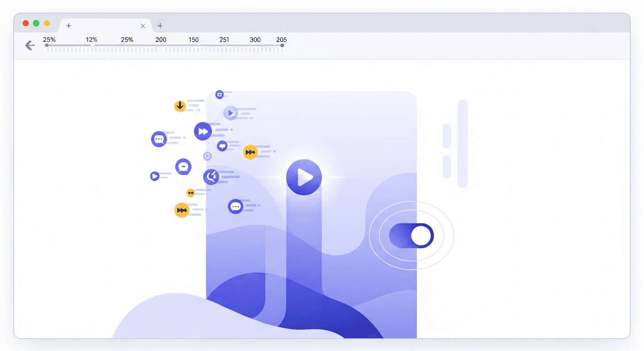This screenshot has height=351, width=644.
Task: Click the yellow fast-forward speed icon
Action: (x=251, y=152)
